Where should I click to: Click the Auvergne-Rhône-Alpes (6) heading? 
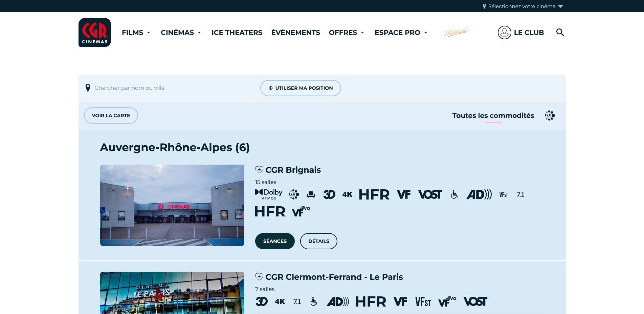point(175,147)
